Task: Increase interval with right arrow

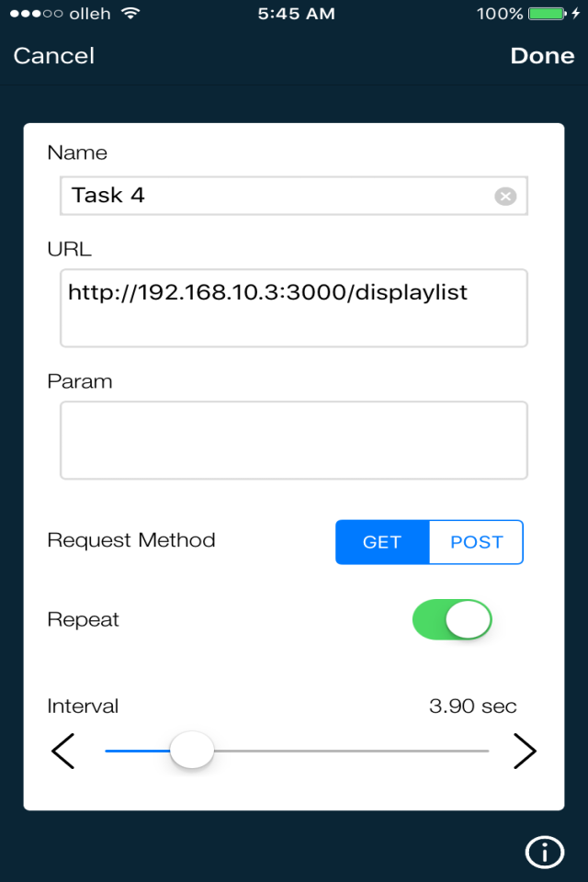Action: [x=524, y=751]
